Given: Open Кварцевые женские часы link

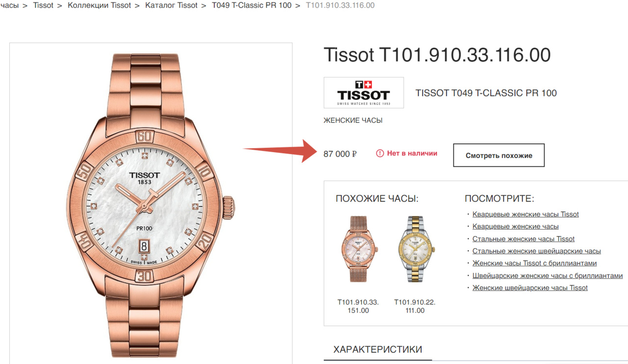Looking at the screenshot, I should pos(516,227).
